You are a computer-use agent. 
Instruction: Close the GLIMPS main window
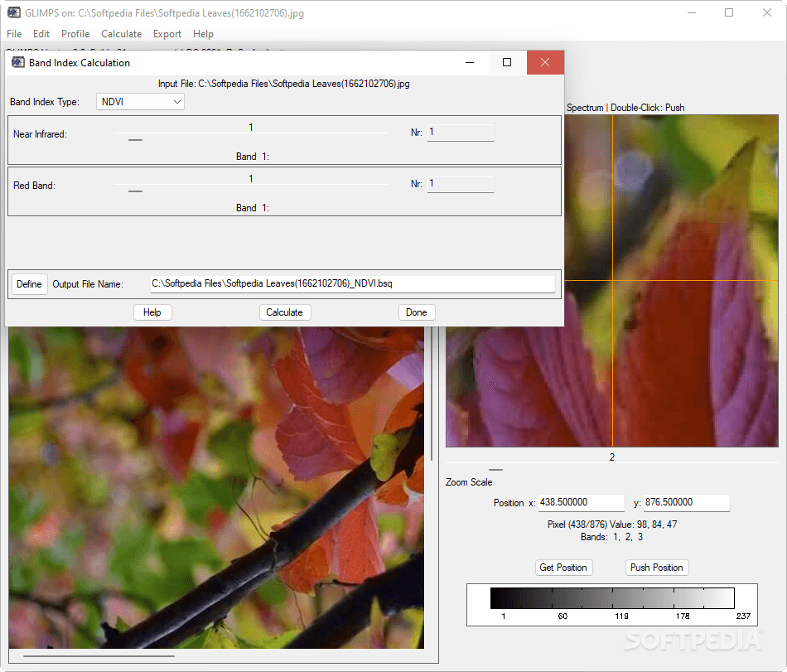[x=767, y=12]
